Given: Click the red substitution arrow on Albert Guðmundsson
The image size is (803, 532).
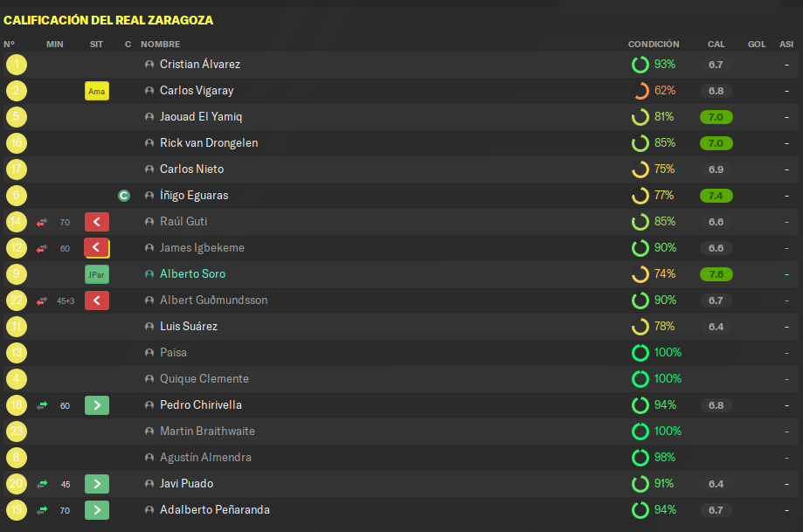Looking at the screenshot, I should tap(97, 301).
